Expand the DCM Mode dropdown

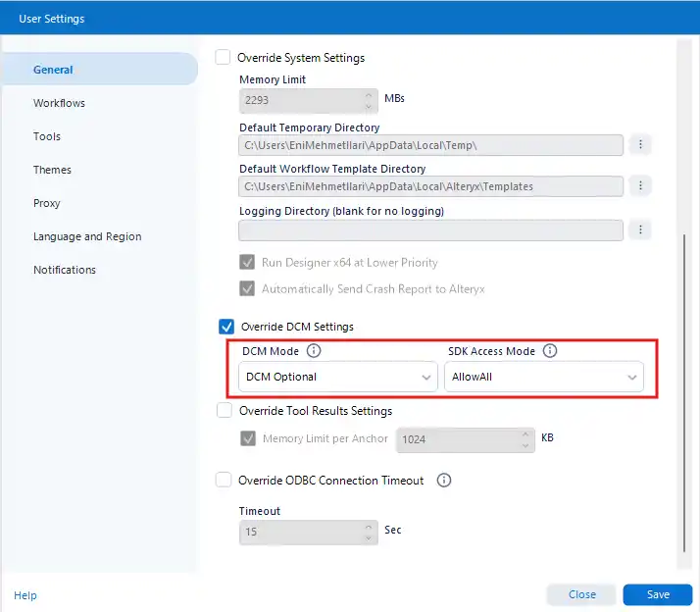338,377
